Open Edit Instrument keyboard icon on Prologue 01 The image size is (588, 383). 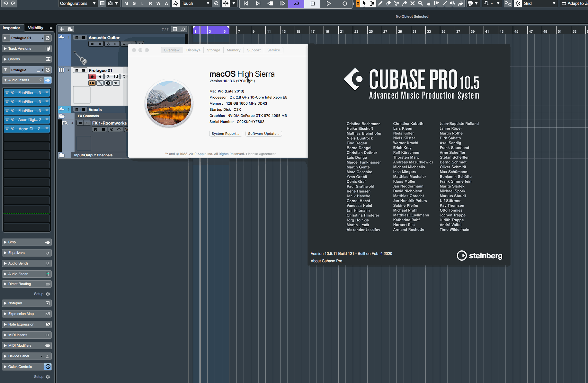click(116, 76)
